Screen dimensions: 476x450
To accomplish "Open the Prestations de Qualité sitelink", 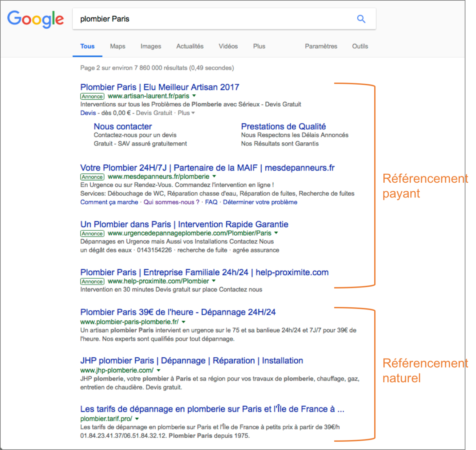I will [x=283, y=126].
